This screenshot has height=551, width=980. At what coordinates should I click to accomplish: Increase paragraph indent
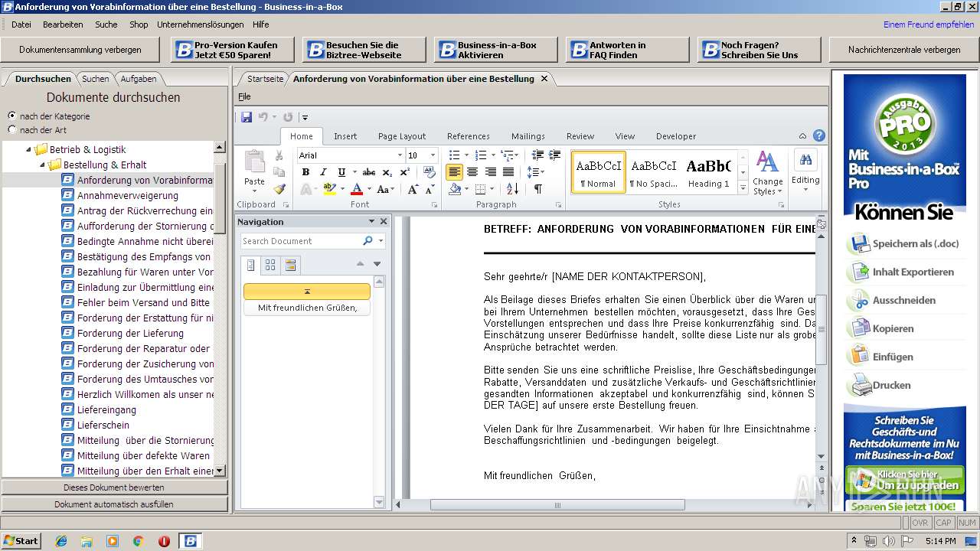click(555, 155)
